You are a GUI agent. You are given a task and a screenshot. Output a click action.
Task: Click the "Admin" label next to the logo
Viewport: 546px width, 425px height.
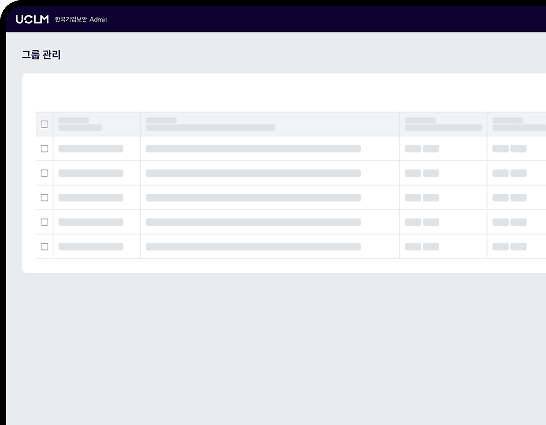[98, 19]
